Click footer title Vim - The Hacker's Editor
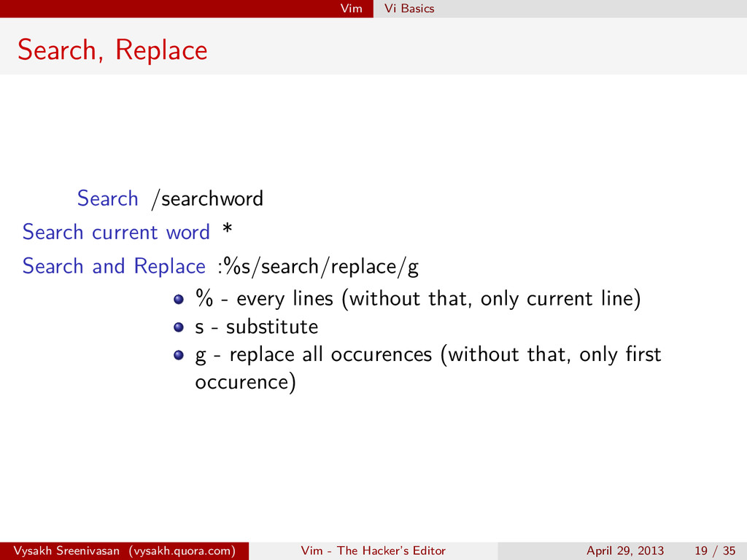747x560 pixels. [373, 551]
